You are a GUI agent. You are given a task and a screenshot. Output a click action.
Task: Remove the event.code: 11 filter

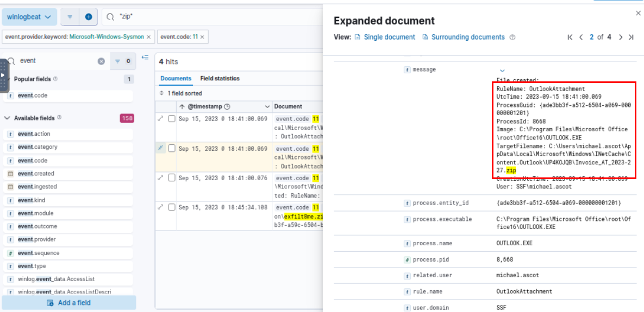(202, 37)
